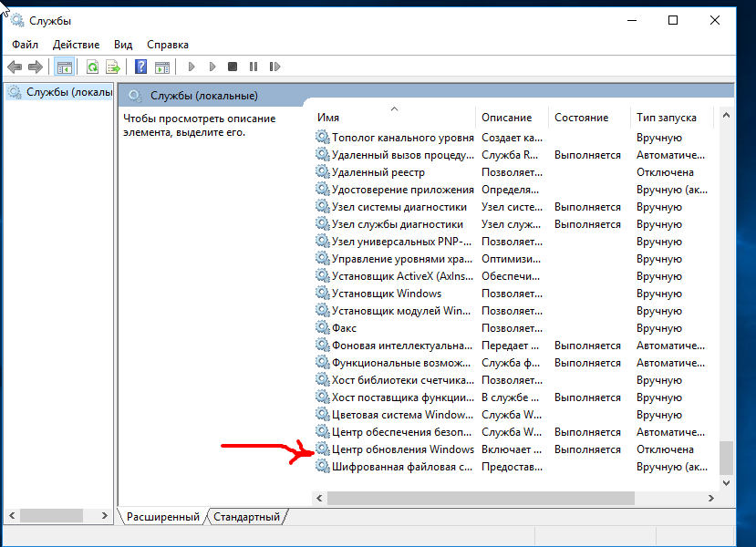Click the Restart service toolbar icon
Viewport: 756px width, 547px height.
click(274, 67)
